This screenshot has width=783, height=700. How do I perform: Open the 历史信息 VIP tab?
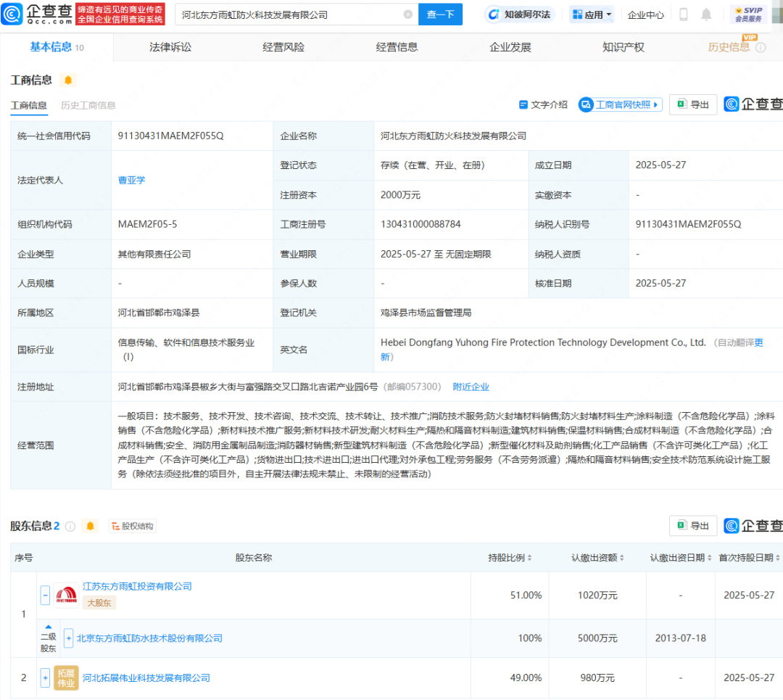(x=729, y=47)
